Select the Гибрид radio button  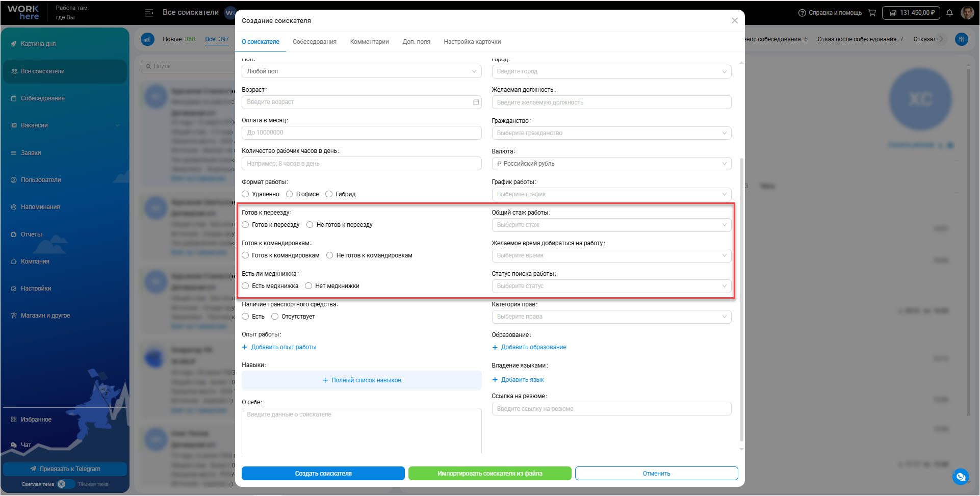point(329,194)
